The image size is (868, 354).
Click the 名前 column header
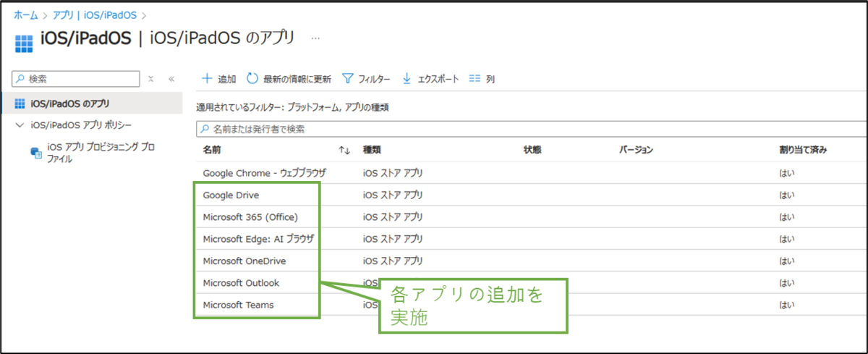[x=212, y=151]
